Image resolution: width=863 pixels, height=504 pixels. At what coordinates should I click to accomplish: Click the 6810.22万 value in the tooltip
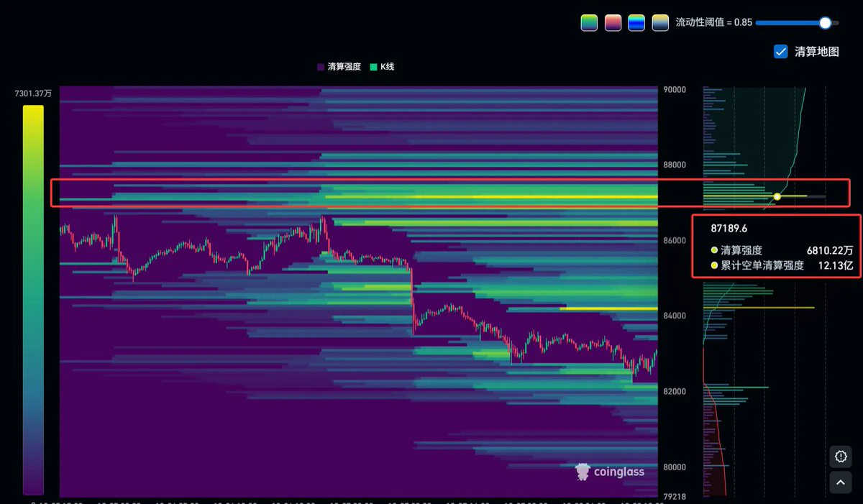(x=830, y=250)
